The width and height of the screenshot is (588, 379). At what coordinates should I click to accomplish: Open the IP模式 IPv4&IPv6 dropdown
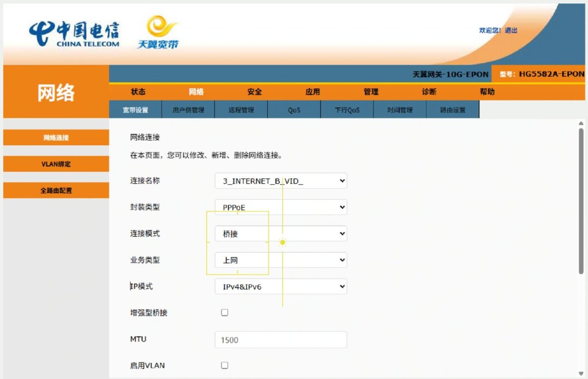point(281,287)
